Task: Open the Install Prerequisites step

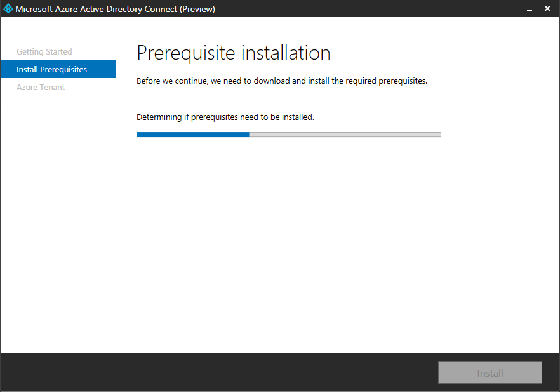Action: click(x=58, y=69)
